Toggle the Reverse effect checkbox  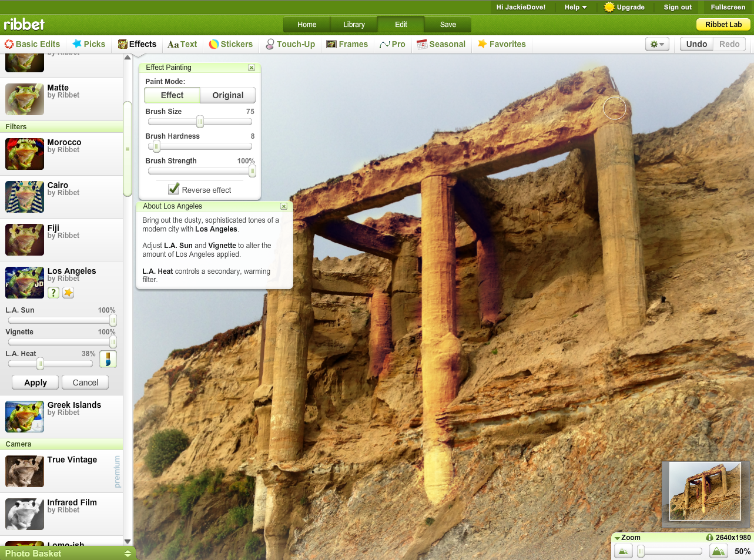(x=173, y=189)
